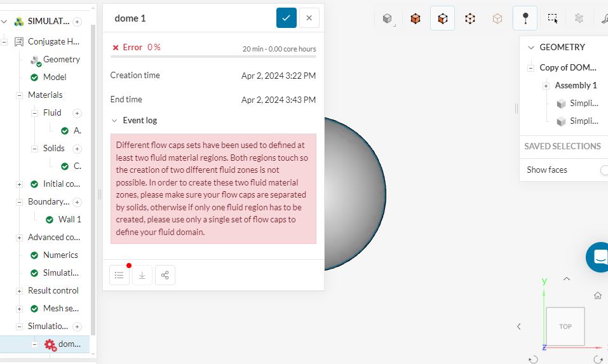Click the red event log error message
The image size is (608, 364).
pyautogui.click(x=213, y=189)
